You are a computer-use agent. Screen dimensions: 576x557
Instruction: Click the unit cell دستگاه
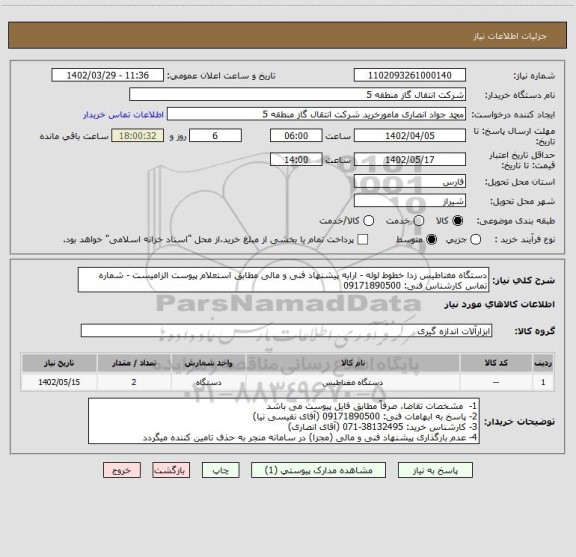[x=208, y=382]
